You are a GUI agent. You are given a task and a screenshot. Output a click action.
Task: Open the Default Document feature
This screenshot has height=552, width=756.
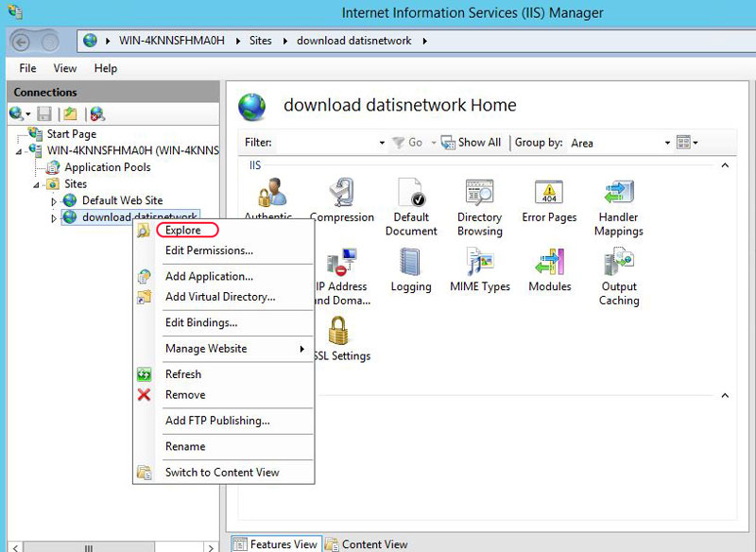click(411, 207)
